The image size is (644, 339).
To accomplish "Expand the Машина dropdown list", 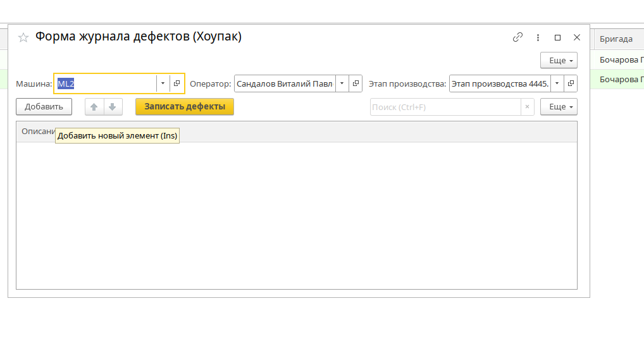I will [163, 83].
